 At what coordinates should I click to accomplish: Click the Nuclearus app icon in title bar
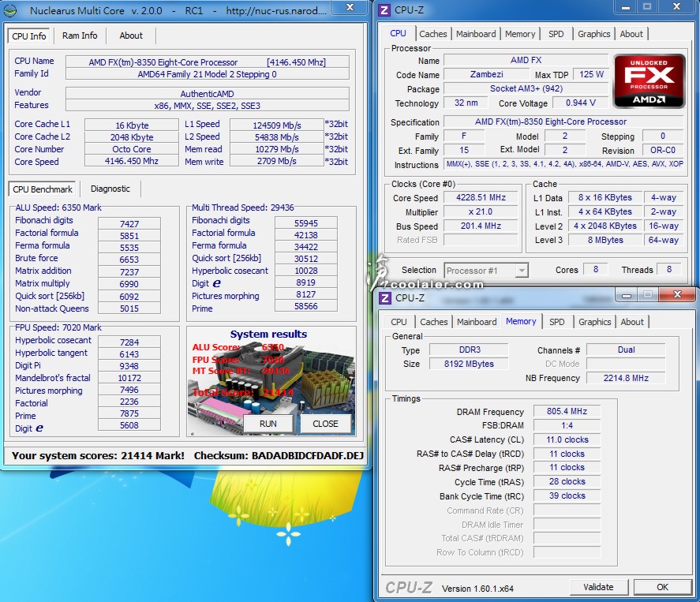(9, 11)
